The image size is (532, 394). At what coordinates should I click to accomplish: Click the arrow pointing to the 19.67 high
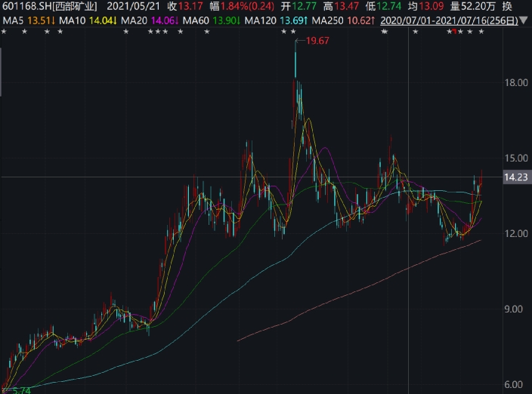[x=299, y=41]
